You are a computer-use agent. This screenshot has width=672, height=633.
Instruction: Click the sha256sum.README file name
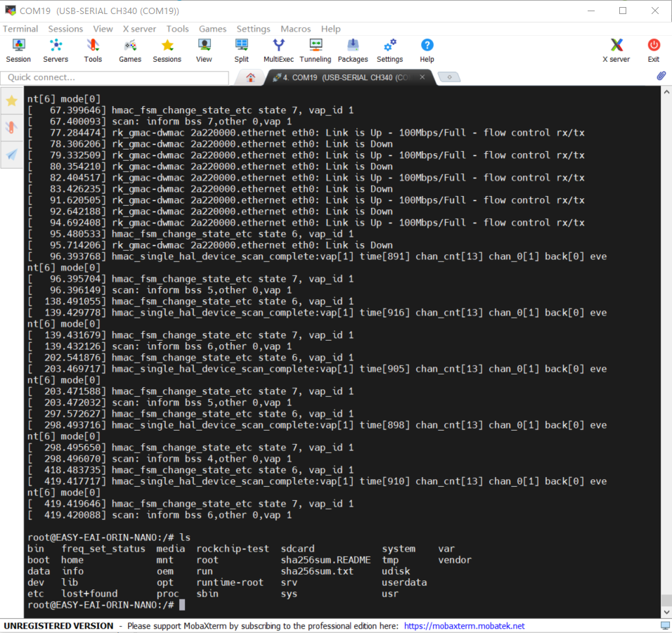[325, 560]
